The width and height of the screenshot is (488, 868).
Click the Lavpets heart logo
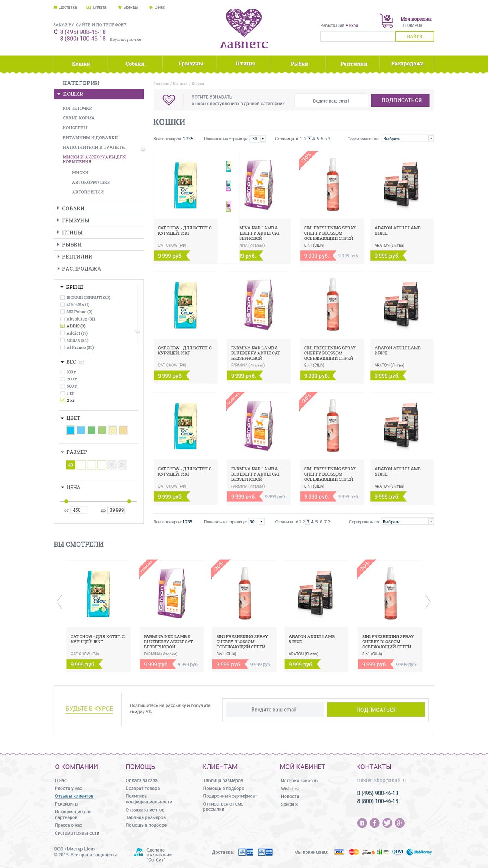click(244, 29)
